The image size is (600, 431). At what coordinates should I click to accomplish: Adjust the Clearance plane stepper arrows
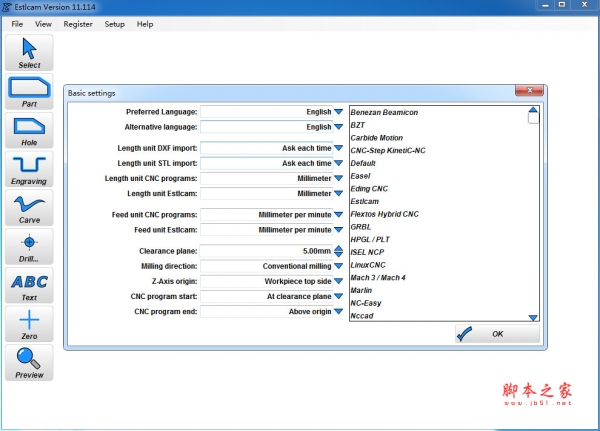338,252
